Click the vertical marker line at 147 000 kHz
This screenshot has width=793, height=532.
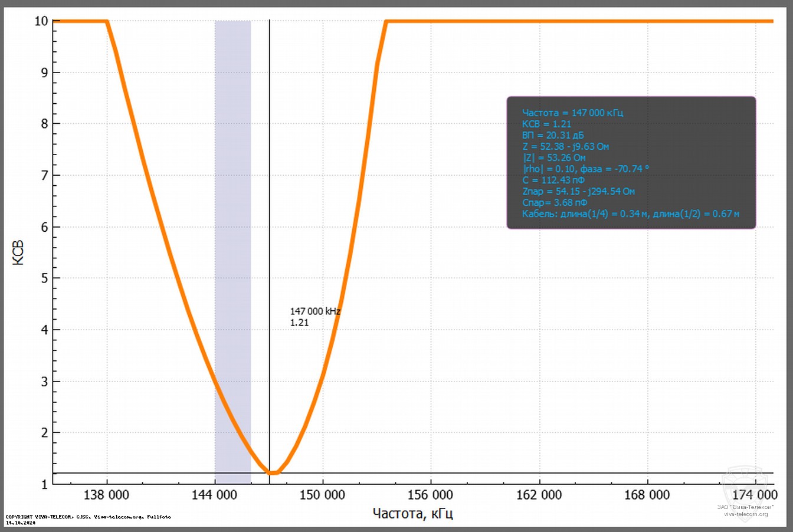coord(269,236)
